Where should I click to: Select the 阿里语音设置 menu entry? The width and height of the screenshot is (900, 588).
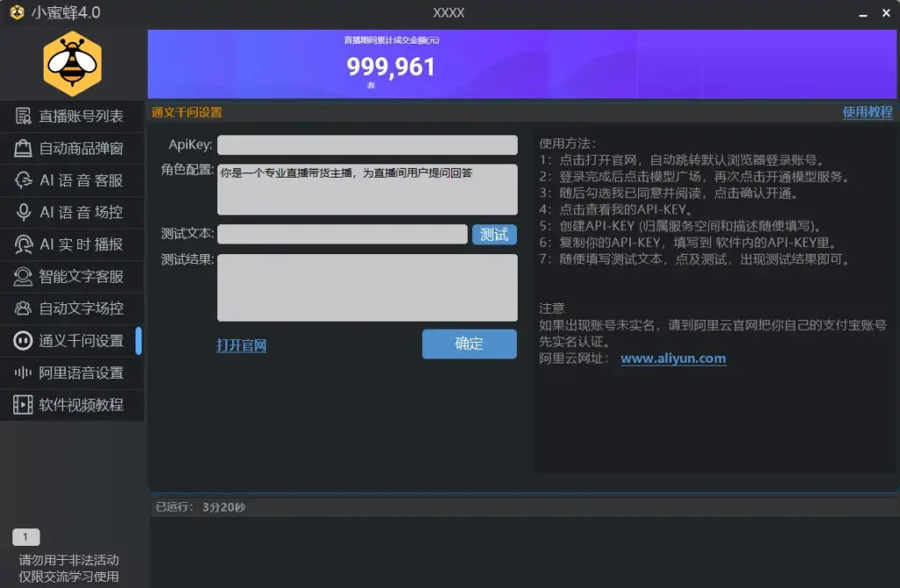[72, 373]
